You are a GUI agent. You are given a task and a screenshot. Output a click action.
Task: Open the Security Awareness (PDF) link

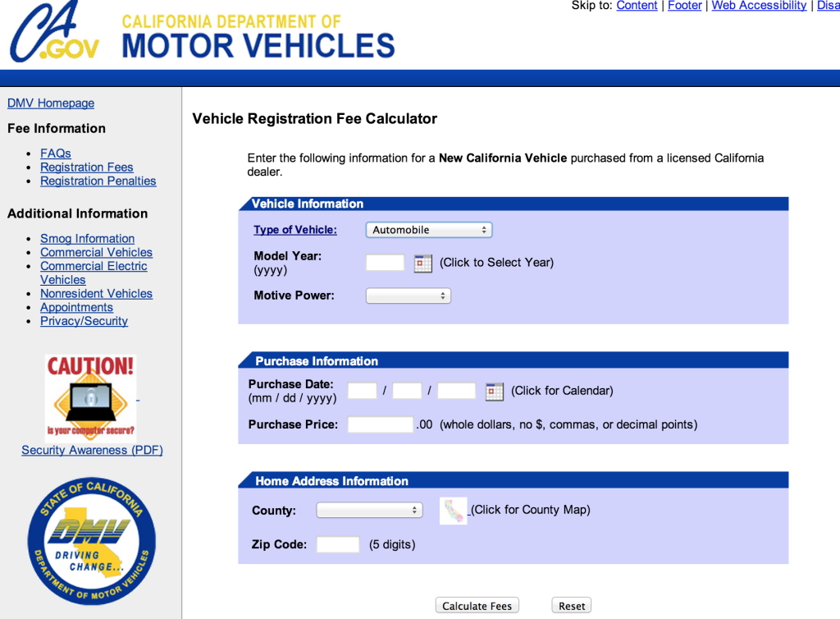[92, 450]
